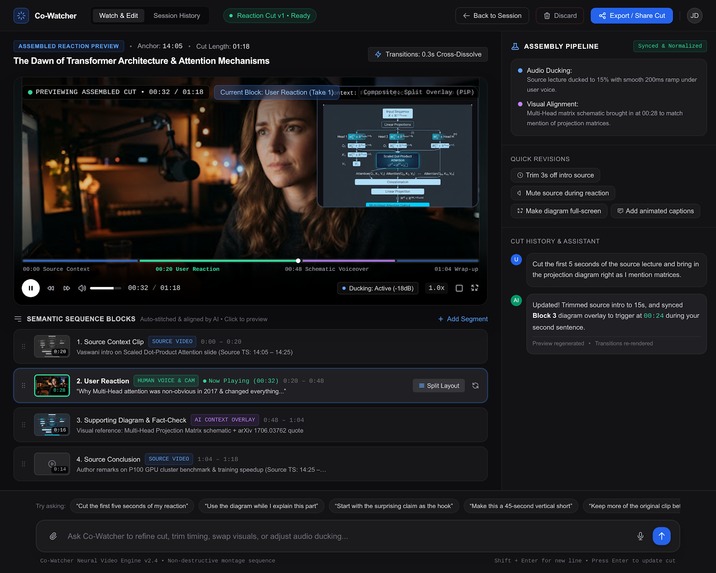The width and height of the screenshot is (716, 573).
Task: Pause the assembled cut preview
Action: tap(31, 288)
